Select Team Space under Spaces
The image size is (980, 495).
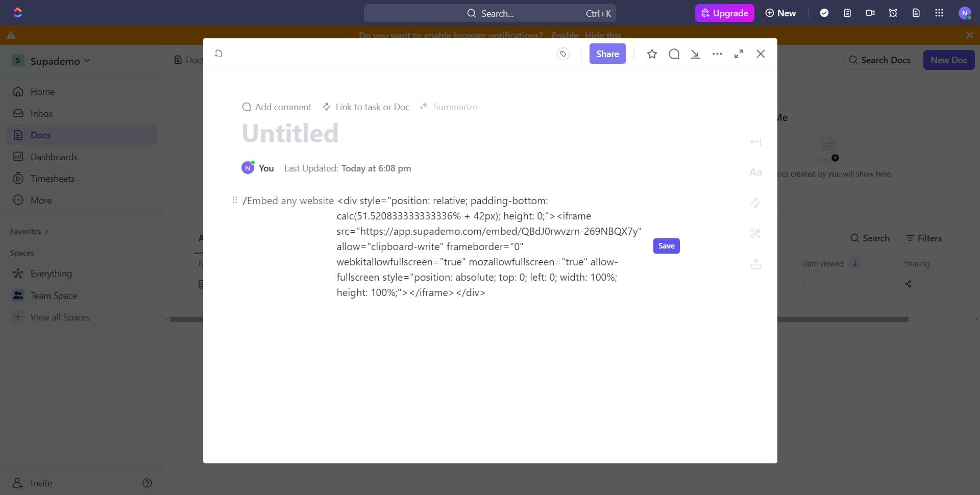coord(54,295)
